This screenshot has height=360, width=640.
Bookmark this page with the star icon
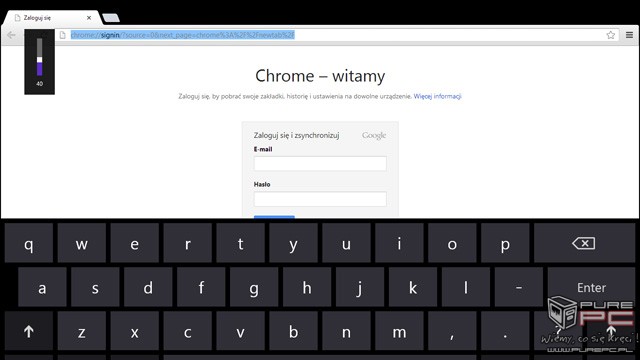(611, 35)
